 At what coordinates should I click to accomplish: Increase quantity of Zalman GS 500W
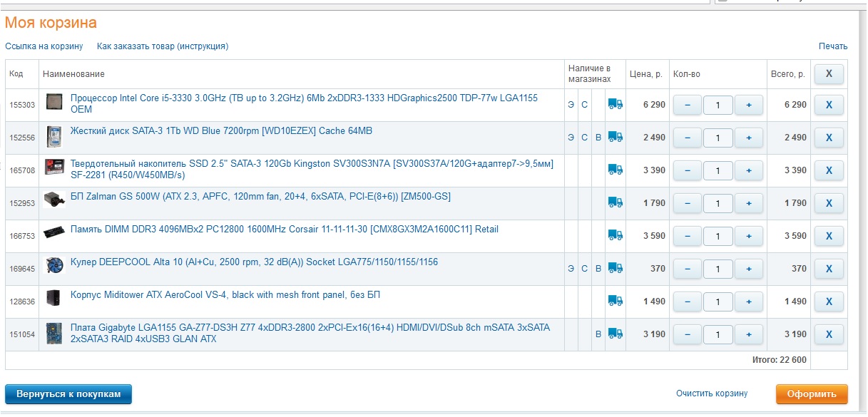tap(749, 203)
